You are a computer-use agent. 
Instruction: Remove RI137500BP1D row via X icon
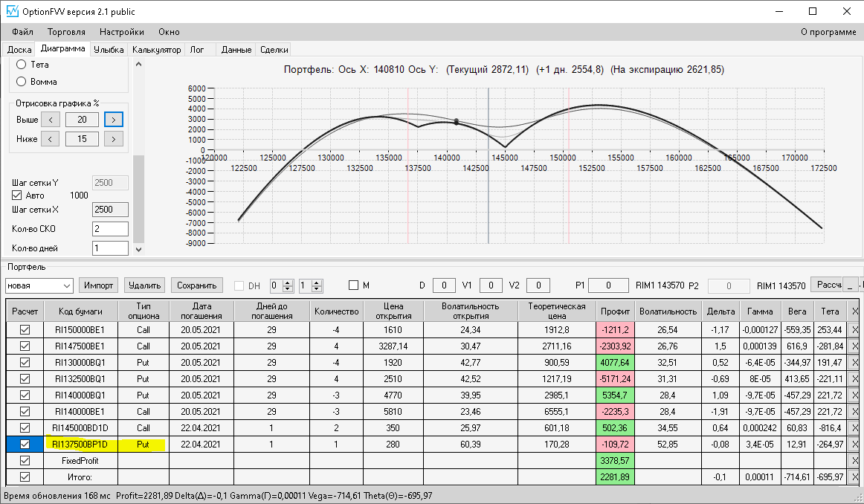pos(854,444)
